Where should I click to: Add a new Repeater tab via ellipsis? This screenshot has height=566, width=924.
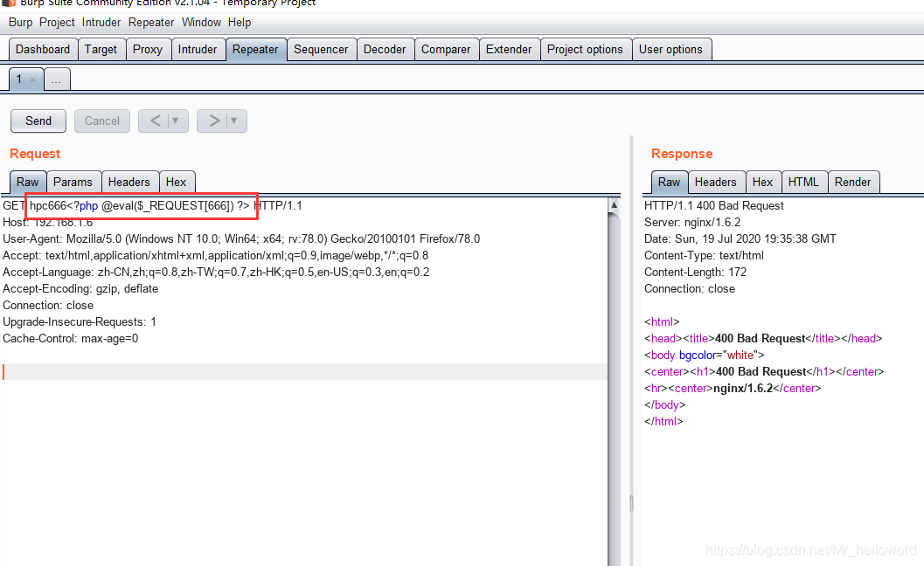pyautogui.click(x=56, y=79)
